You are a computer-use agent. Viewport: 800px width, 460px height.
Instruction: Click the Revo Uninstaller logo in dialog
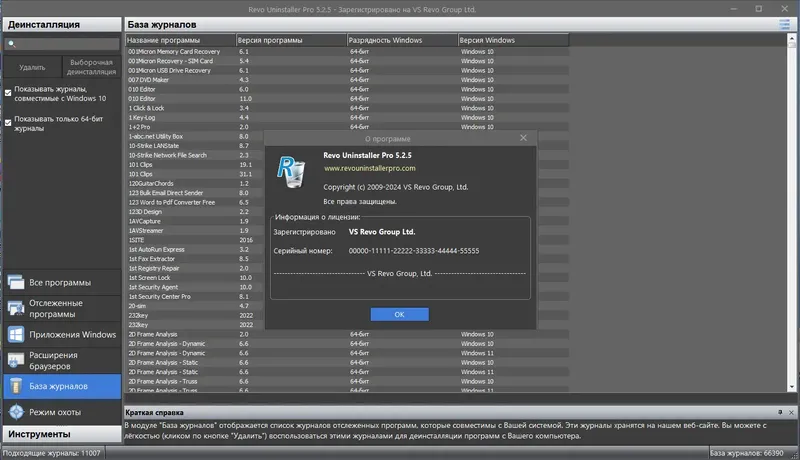tap(291, 172)
